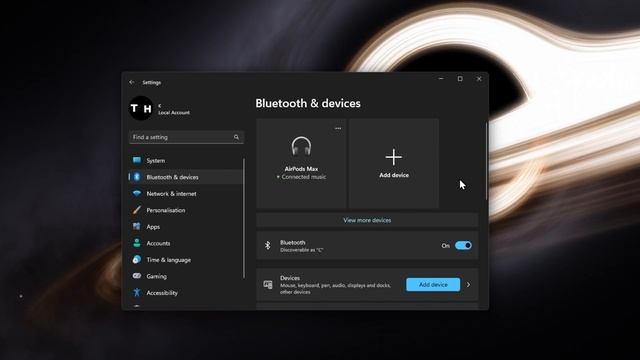The height and width of the screenshot is (360, 640).
Task: Click the 'On' label beside Bluetooth toggle
Action: (445, 245)
